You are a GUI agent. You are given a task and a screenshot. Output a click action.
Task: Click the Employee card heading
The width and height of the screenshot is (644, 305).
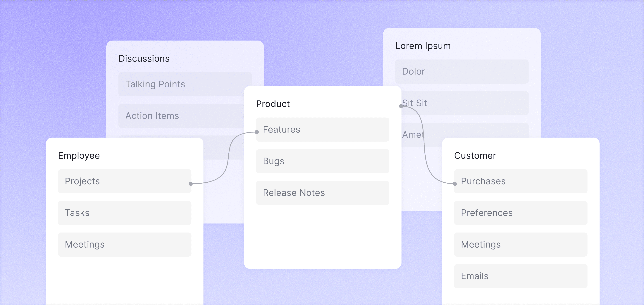pos(79,156)
